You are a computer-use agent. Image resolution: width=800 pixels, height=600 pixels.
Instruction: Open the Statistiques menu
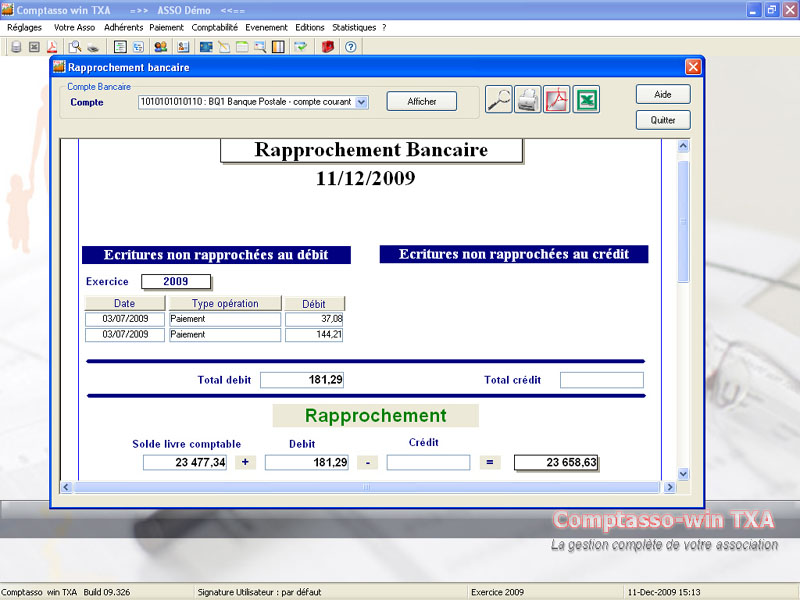click(x=355, y=28)
